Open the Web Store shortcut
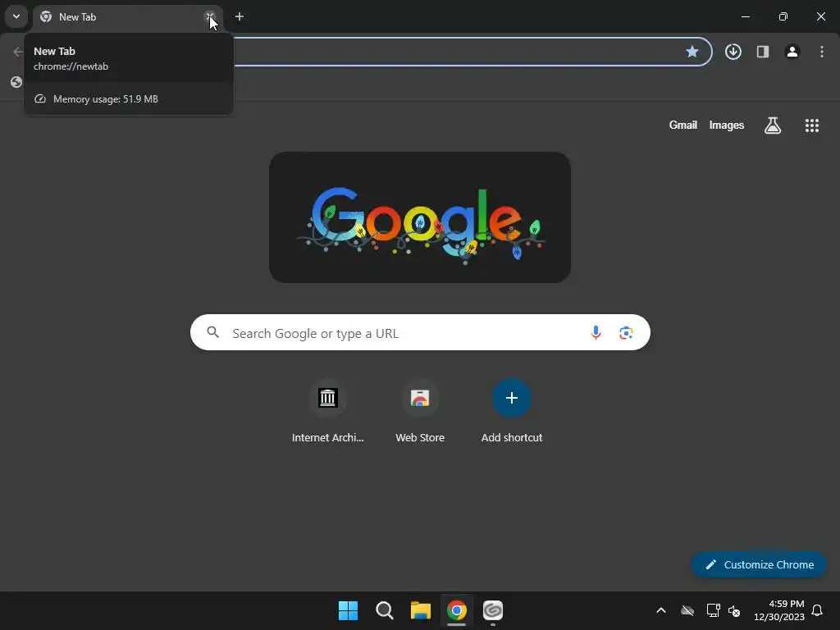The width and height of the screenshot is (840, 630). (420, 411)
